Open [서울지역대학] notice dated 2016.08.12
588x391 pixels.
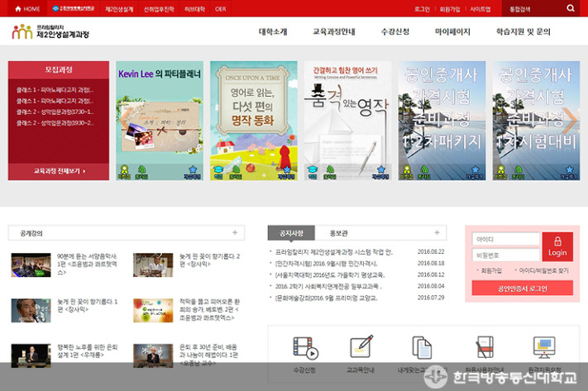(x=330, y=274)
